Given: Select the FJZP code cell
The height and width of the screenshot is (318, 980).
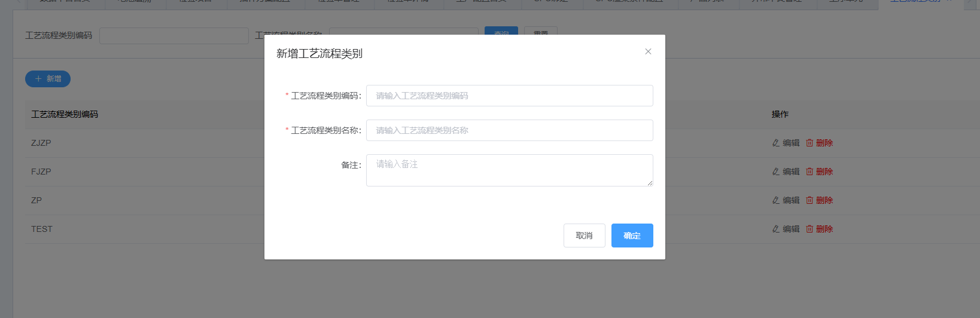Looking at the screenshot, I should [x=41, y=172].
